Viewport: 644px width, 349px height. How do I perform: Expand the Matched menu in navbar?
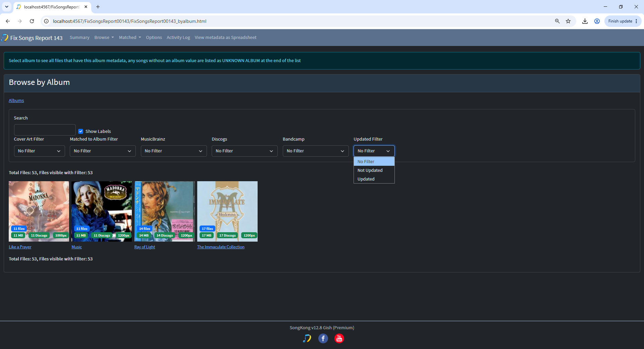tap(130, 38)
